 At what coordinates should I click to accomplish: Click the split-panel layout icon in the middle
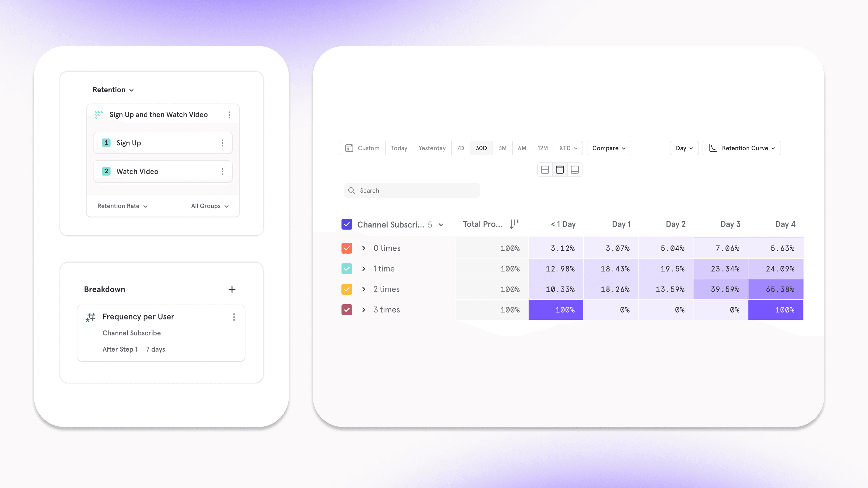(x=560, y=169)
